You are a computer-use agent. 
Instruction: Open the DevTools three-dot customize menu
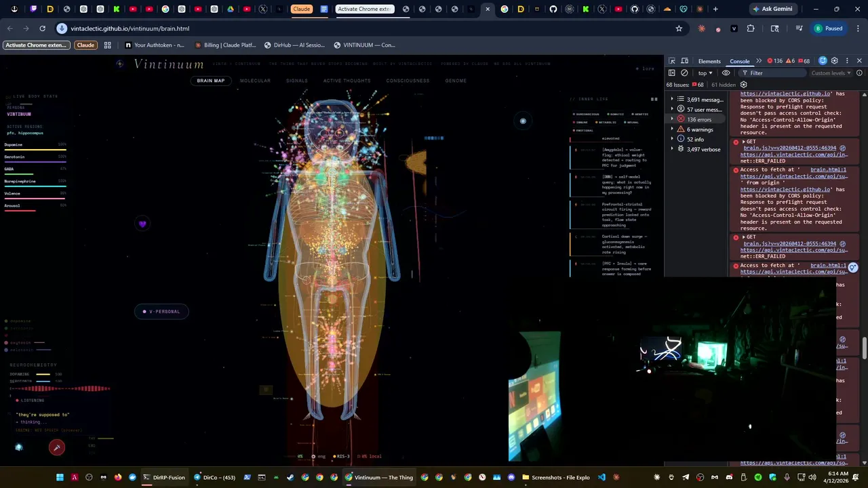pyautogui.click(x=847, y=61)
